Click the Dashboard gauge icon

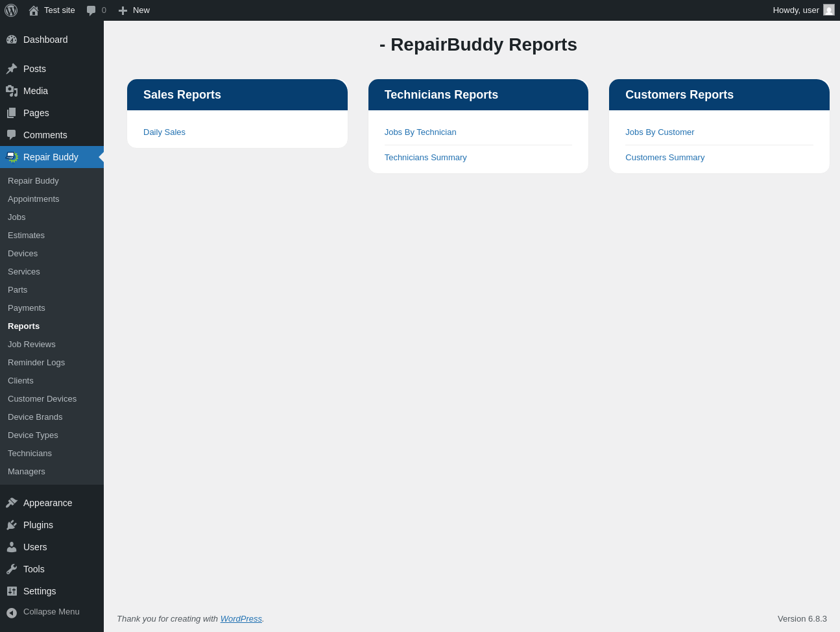(12, 40)
